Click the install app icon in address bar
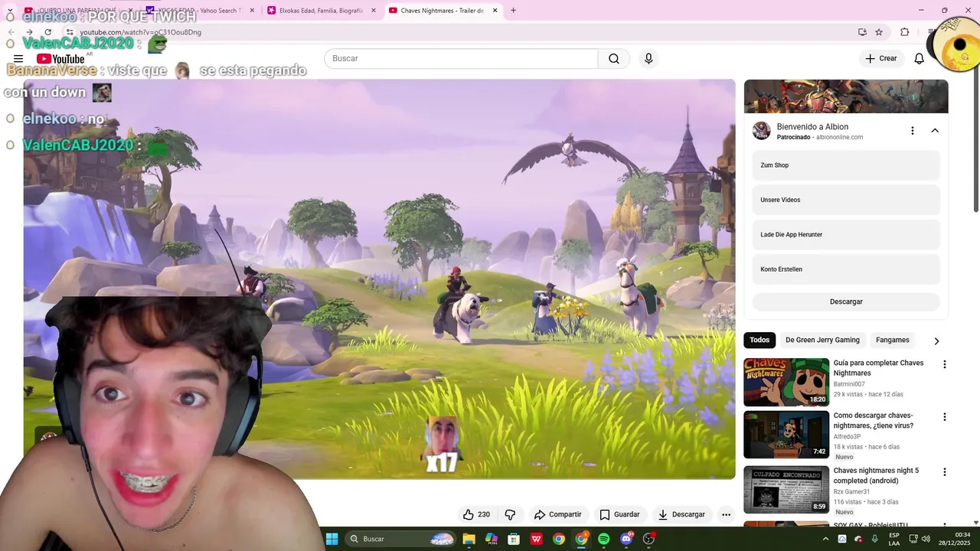This screenshot has width=980, height=551. coord(862,32)
